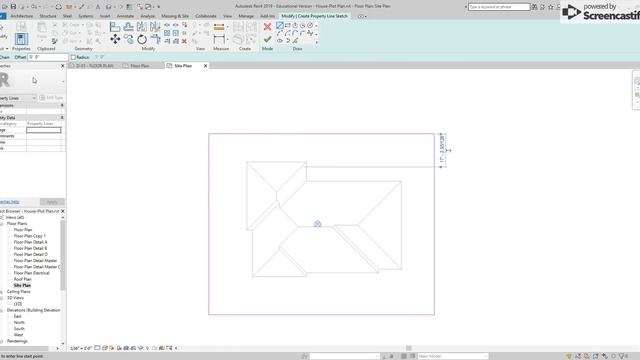Open the Annotate ribbon tab
Image resolution: width=640 pixels, height=360 pixels.
(125, 16)
